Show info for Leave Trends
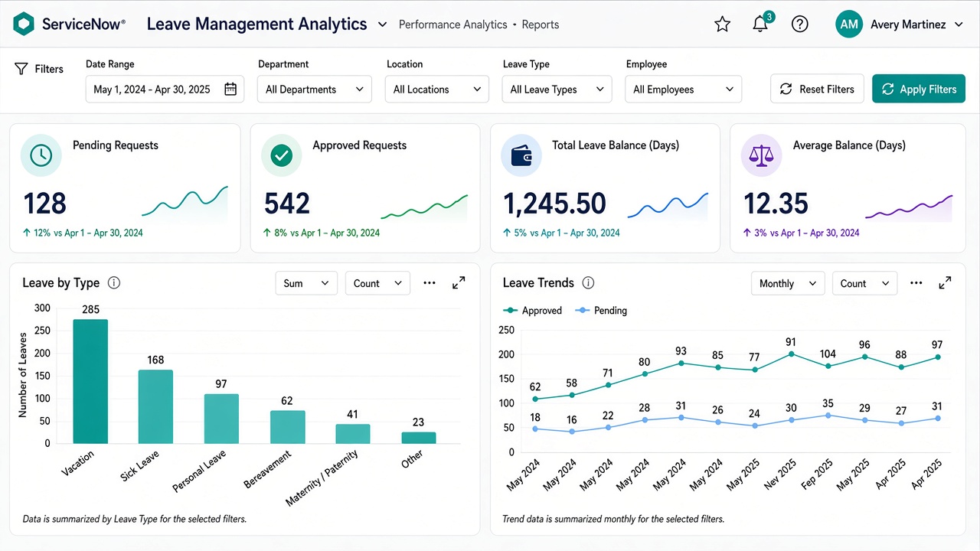 tap(588, 283)
